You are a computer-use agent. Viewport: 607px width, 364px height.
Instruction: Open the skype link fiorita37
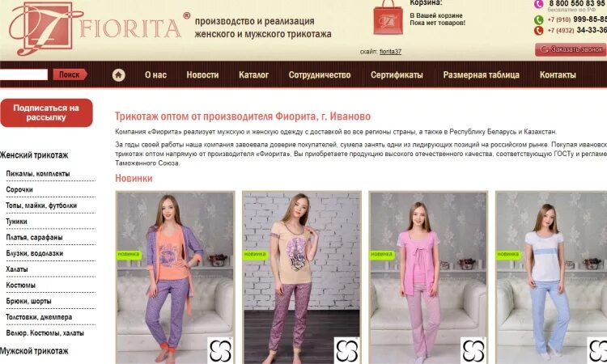(x=390, y=52)
